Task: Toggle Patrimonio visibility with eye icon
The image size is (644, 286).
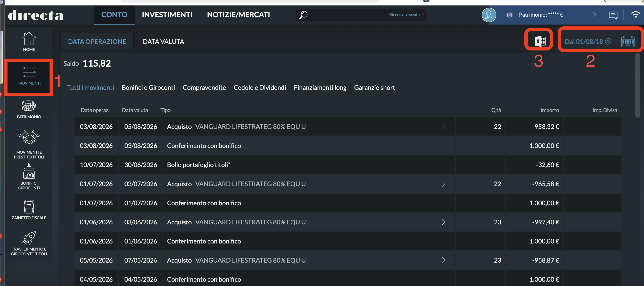Action: [x=509, y=15]
